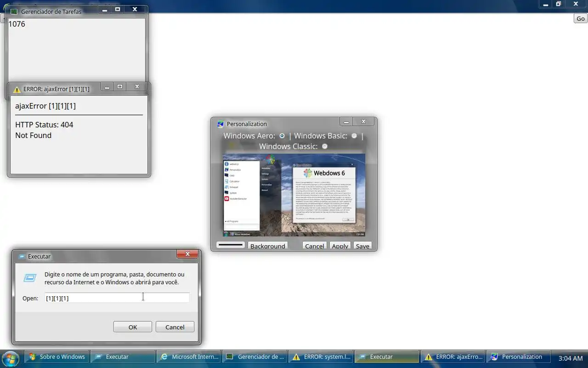This screenshot has height=368, width=588.
Task: Close the Personalization window
Action: click(363, 122)
